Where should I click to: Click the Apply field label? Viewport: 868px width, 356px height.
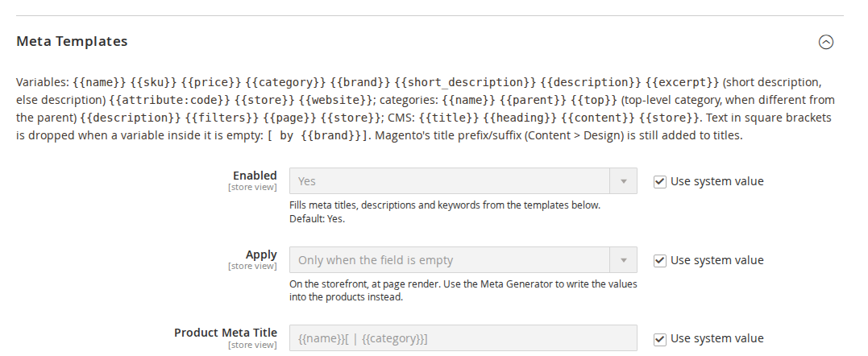point(261,255)
